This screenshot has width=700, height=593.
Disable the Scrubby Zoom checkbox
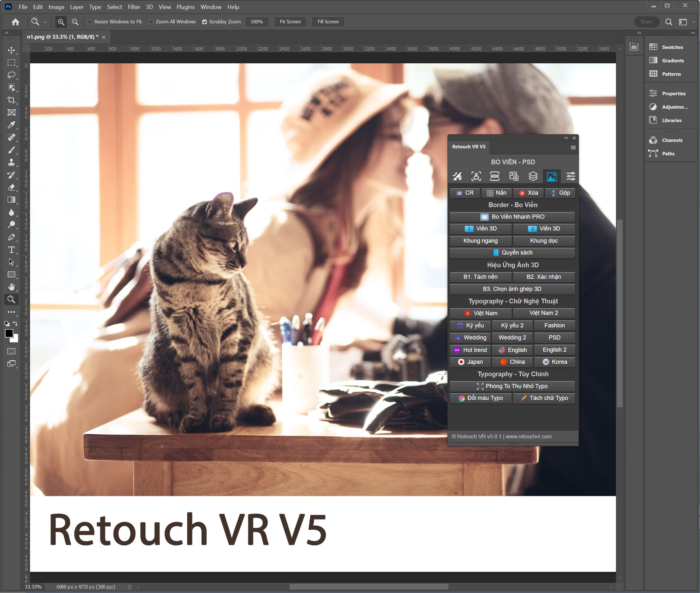click(204, 22)
